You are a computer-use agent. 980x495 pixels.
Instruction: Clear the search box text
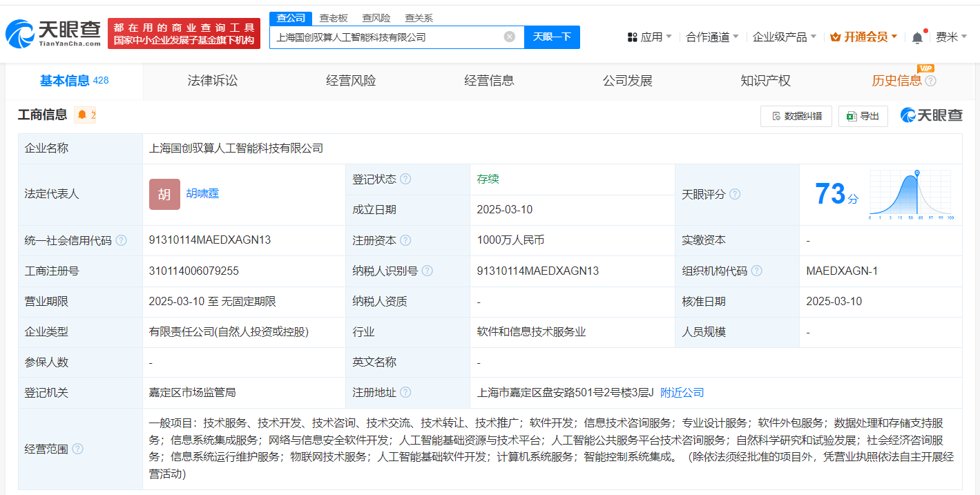tap(509, 37)
